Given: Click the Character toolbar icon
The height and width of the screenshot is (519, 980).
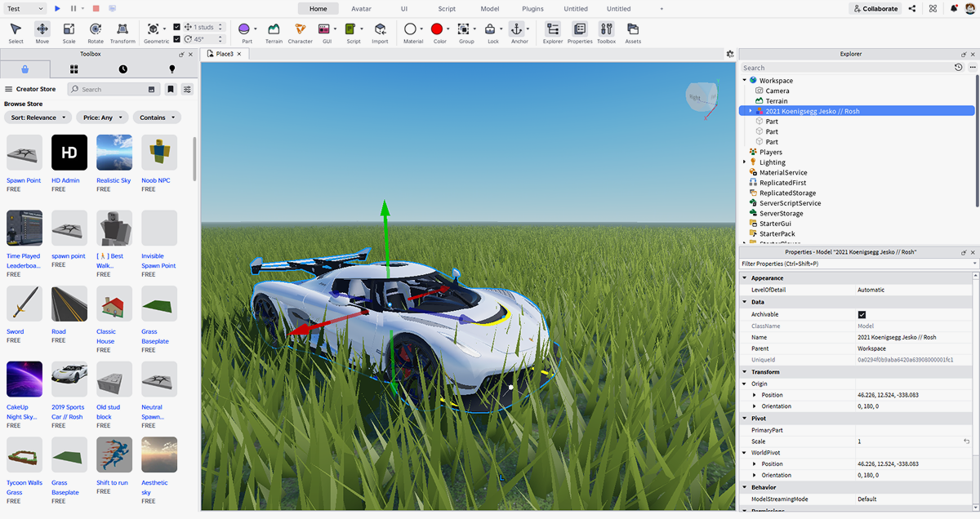Looking at the screenshot, I should (x=300, y=33).
